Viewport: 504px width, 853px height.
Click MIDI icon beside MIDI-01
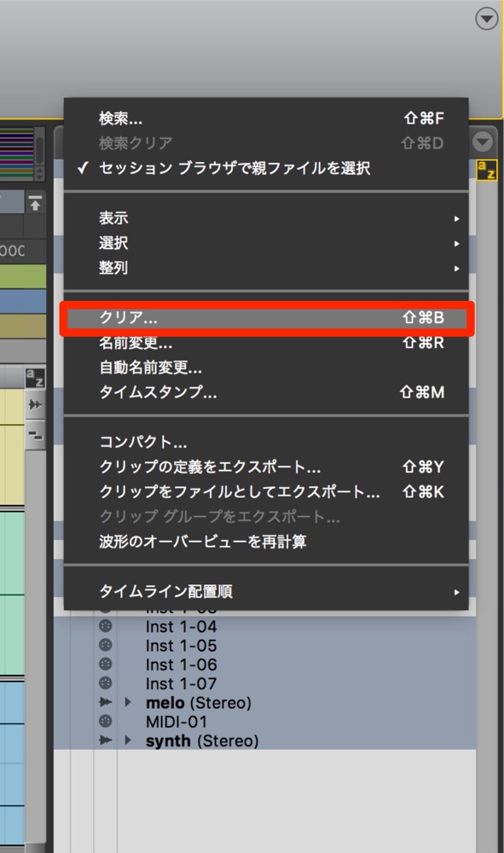coord(106,722)
